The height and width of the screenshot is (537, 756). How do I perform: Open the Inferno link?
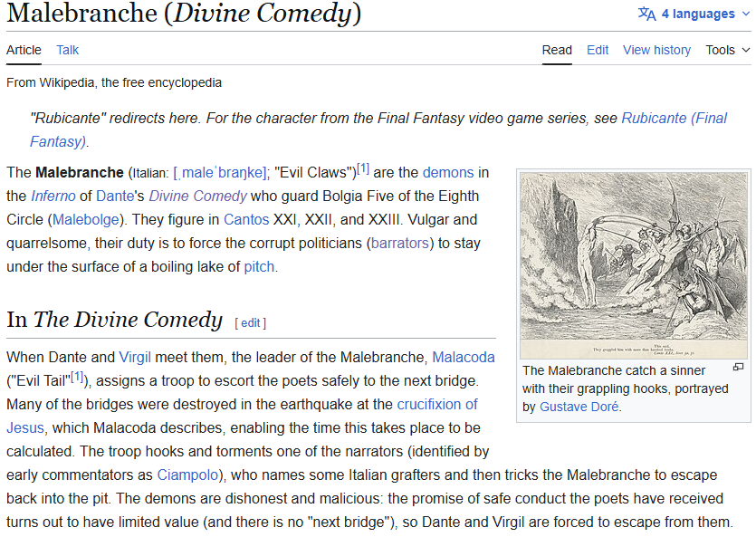point(53,197)
